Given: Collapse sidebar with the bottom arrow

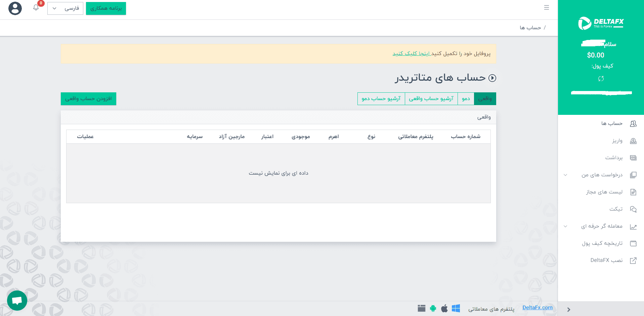Looking at the screenshot, I should coord(569,310).
